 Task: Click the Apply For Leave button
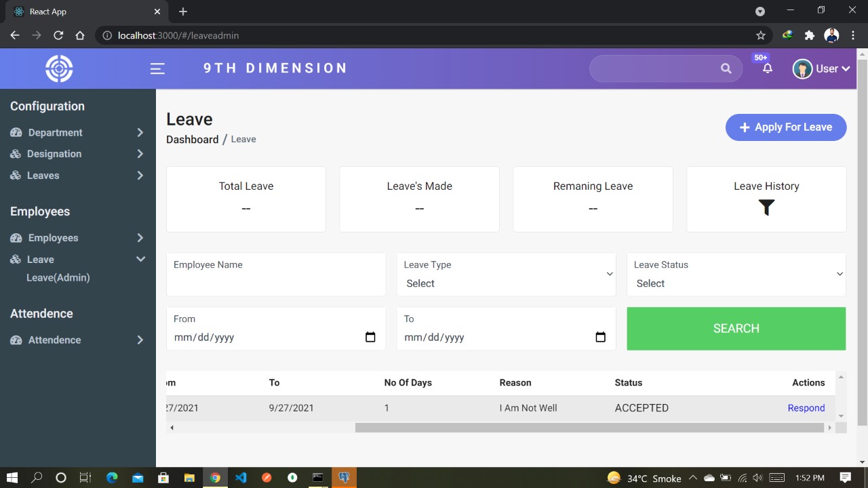tap(785, 127)
